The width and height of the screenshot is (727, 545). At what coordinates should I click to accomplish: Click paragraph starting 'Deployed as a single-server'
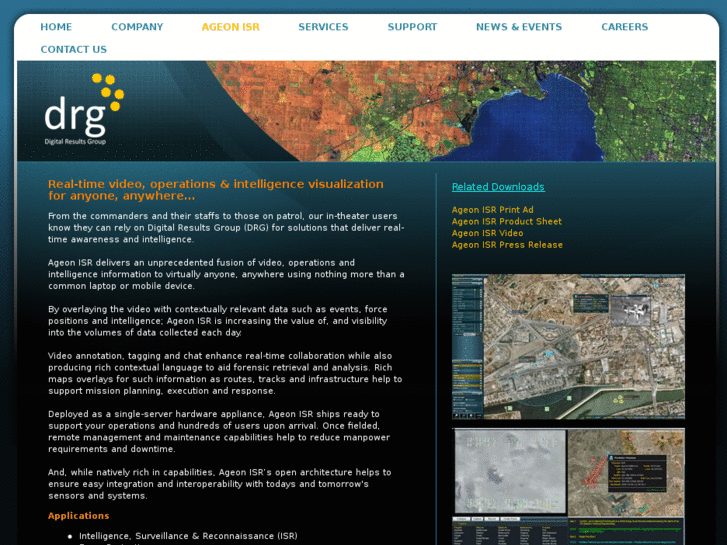(x=219, y=431)
